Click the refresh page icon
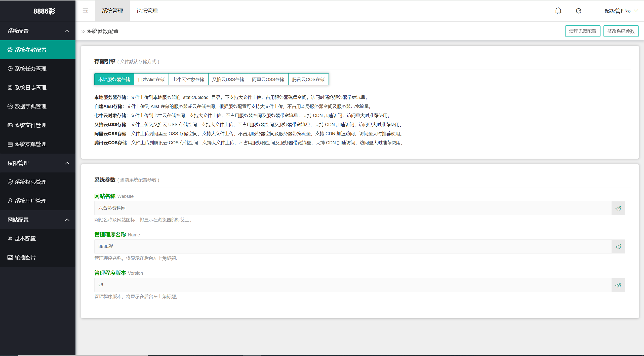 pyautogui.click(x=579, y=11)
